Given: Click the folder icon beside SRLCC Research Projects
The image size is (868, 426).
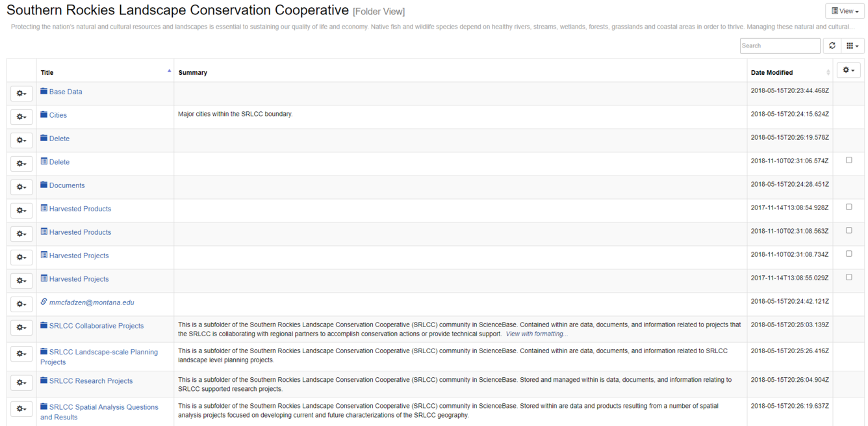Looking at the screenshot, I should 44,381.
